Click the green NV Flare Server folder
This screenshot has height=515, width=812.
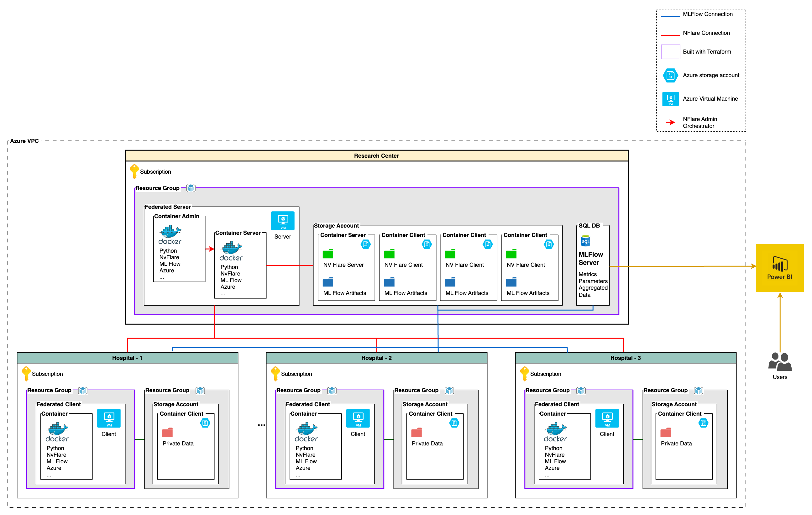point(328,254)
